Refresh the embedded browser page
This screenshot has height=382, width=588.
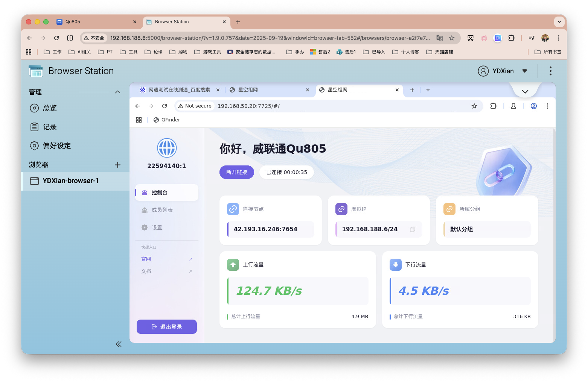click(x=164, y=106)
